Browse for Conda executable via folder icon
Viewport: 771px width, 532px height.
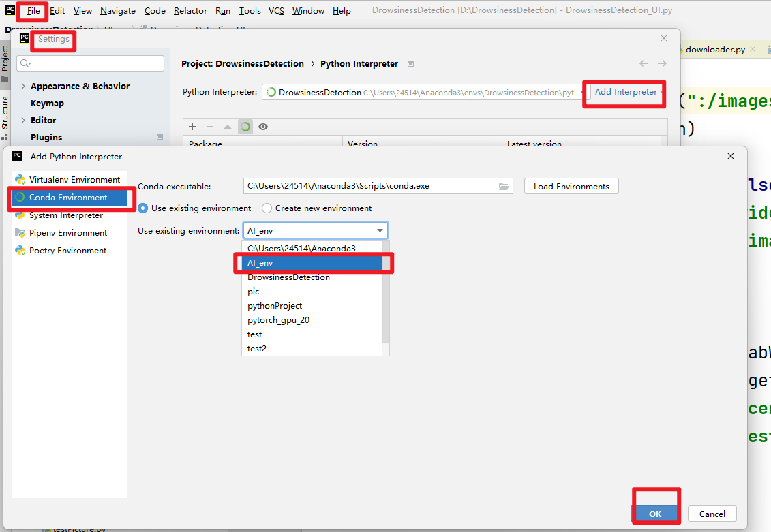click(x=504, y=186)
